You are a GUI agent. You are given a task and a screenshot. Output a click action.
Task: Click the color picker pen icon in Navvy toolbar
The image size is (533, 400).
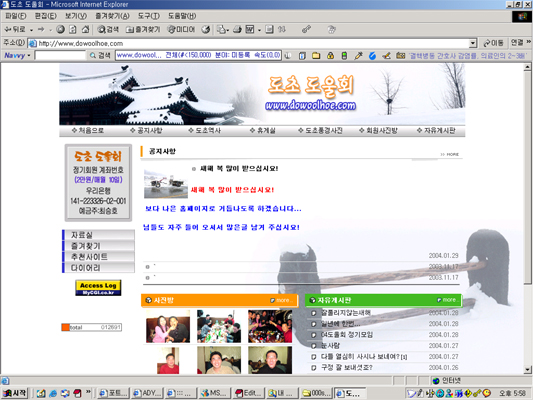[358, 55]
